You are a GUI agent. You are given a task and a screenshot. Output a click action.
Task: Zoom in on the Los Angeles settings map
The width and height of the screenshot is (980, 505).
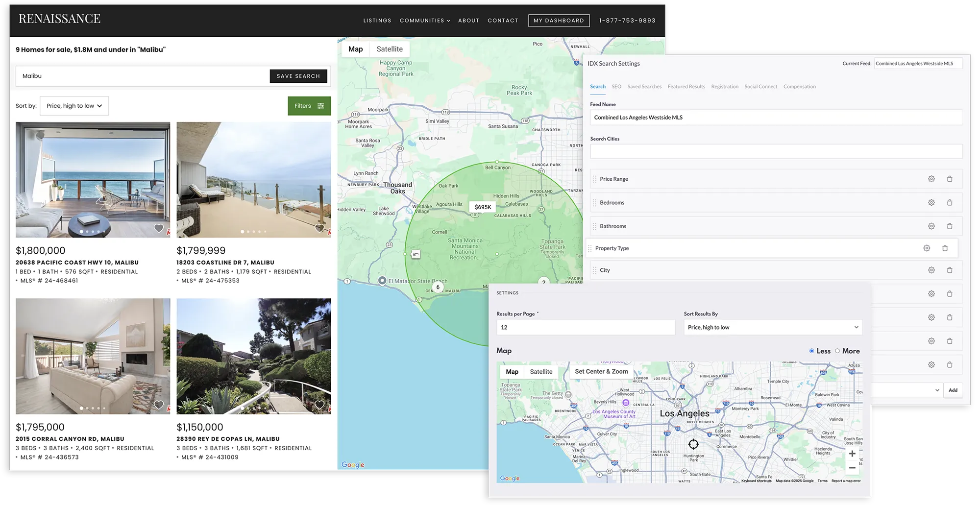852,454
